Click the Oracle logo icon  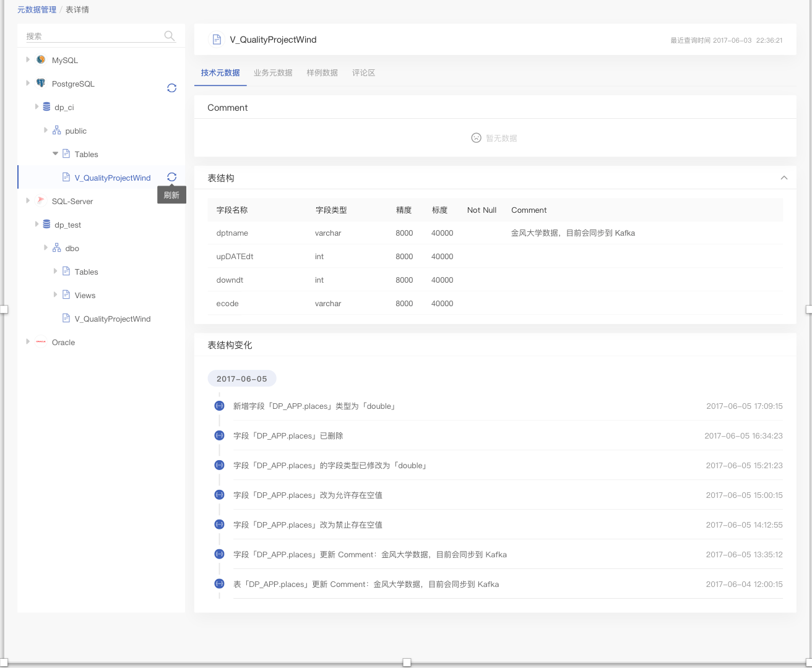click(41, 342)
